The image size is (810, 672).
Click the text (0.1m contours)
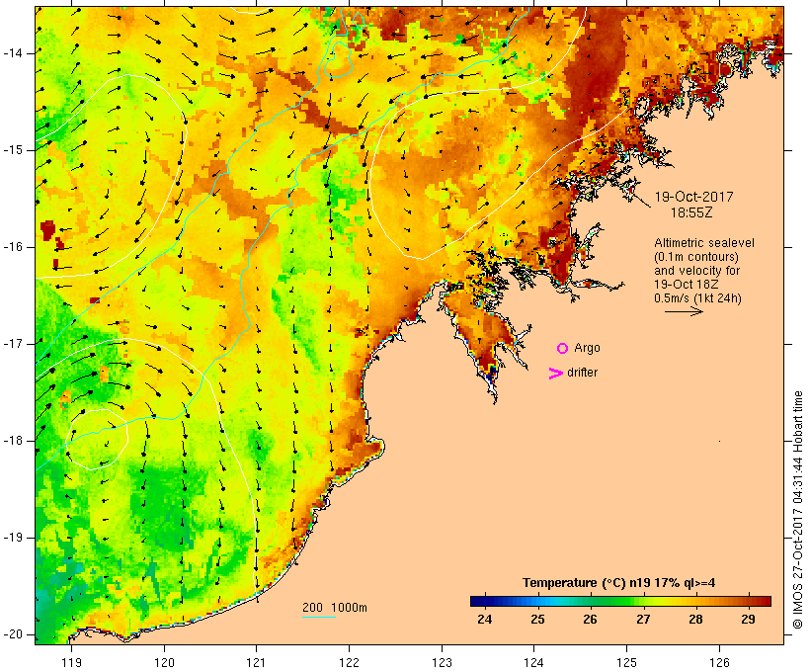tap(696, 257)
